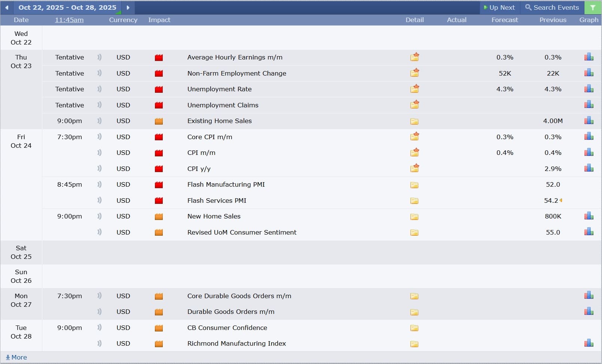The image size is (602, 364).
Task: Expand more events at bottom
Action: (x=16, y=357)
